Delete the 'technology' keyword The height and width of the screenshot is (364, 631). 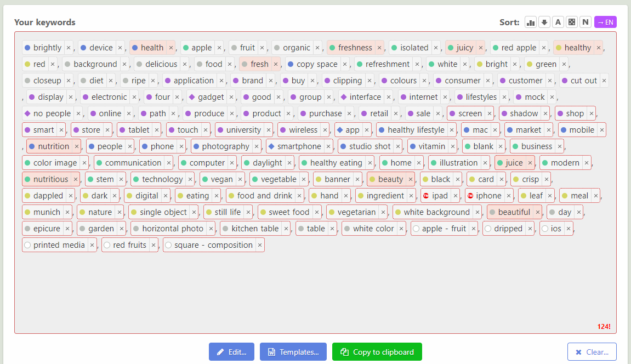point(190,180)
